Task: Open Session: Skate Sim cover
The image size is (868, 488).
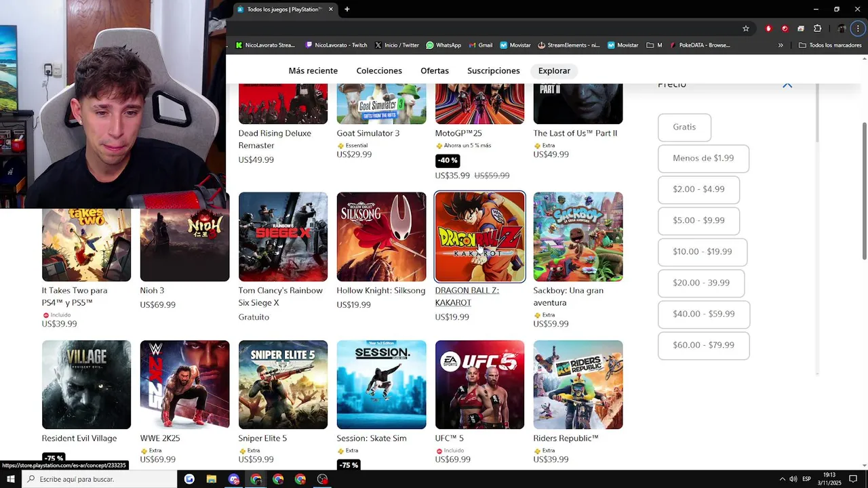Action: (x=381, y=385)
